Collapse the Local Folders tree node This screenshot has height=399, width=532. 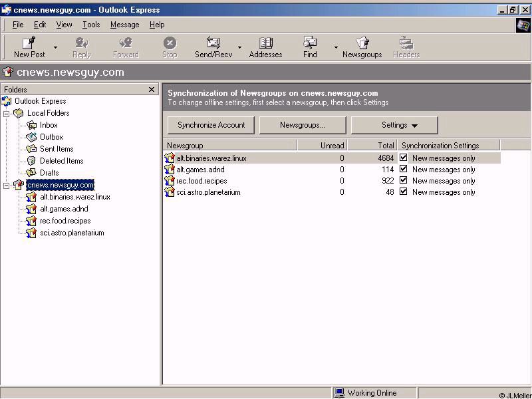coord(7,113)
